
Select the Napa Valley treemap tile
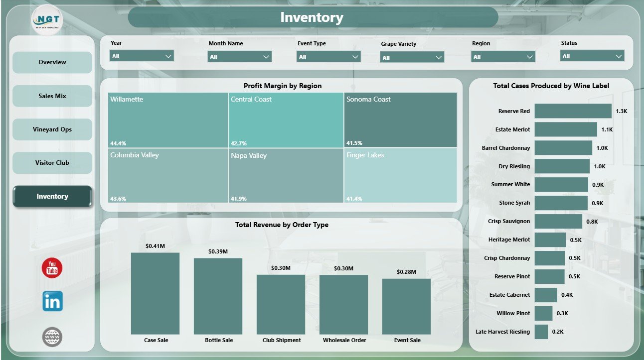coord(286,175)
